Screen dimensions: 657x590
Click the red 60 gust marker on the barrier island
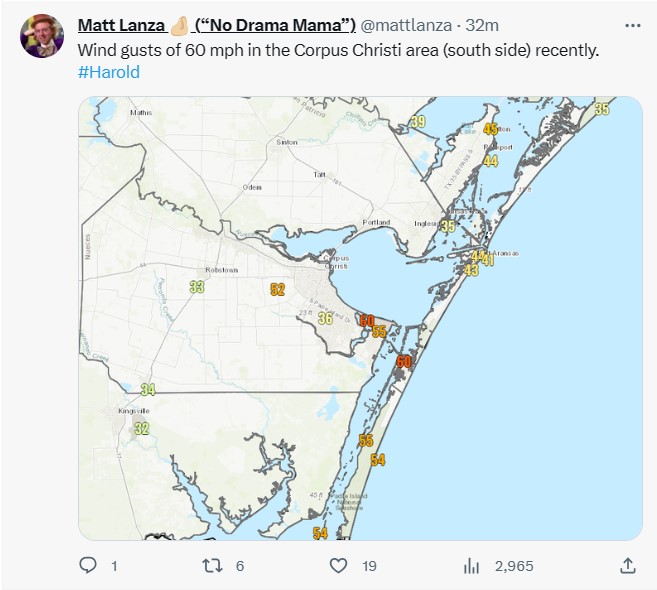404,362
